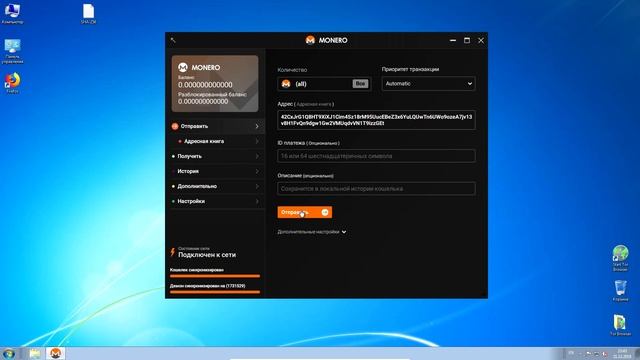Click the orange Отправить send button

(x=304, y=212)
